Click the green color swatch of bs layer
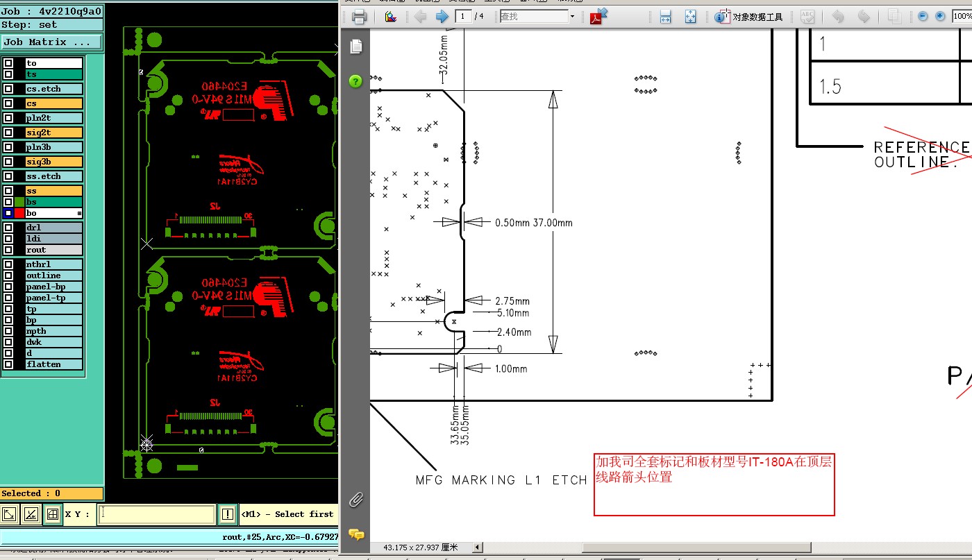This screenshot has height=560, width=972. pos(19,202)
